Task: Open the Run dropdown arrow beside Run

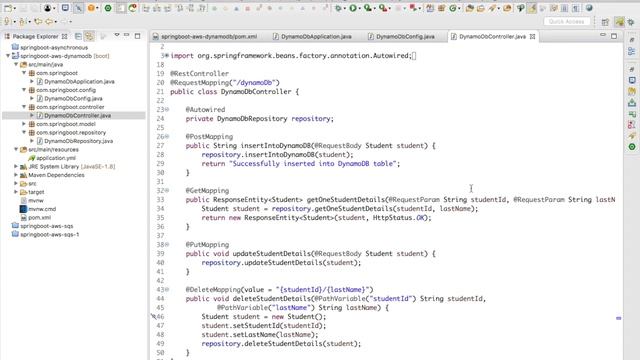Action: (x=359, y=9)
